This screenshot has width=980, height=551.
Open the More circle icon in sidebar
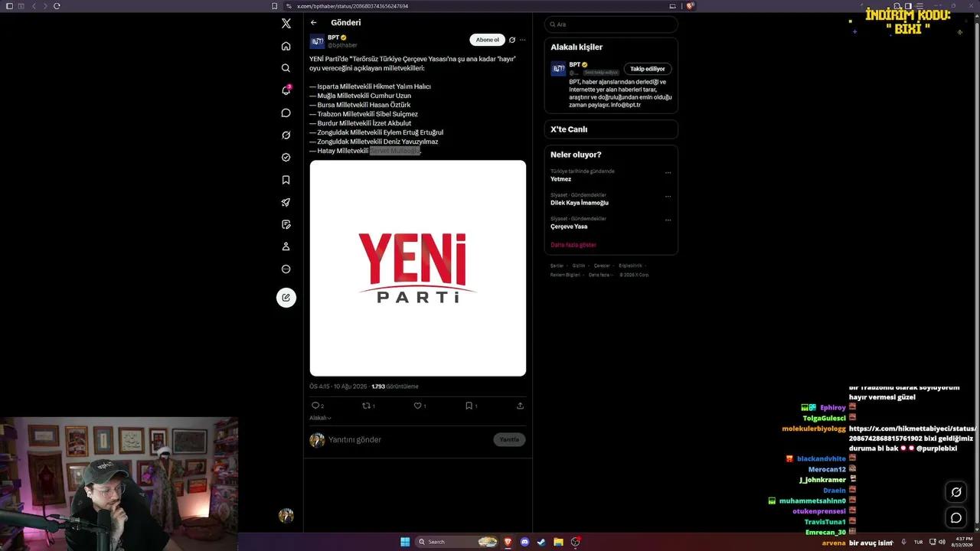(x=286, y=269)
